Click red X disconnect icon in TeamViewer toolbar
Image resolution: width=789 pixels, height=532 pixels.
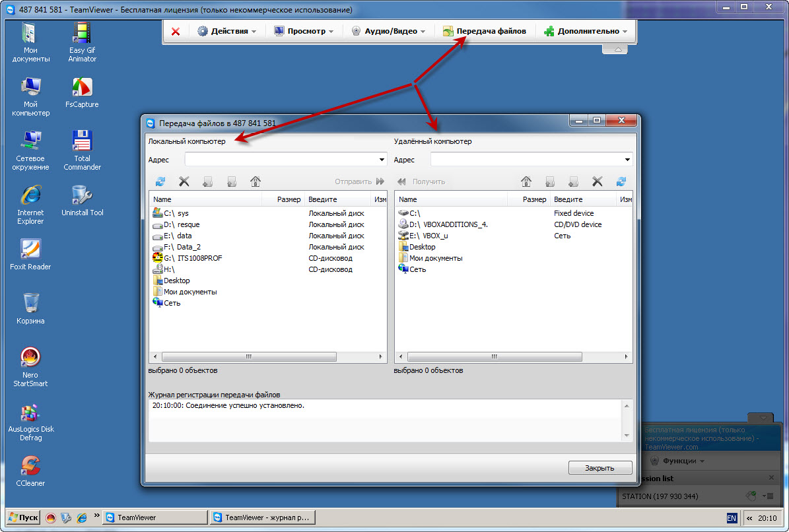(x=176, y=31)
